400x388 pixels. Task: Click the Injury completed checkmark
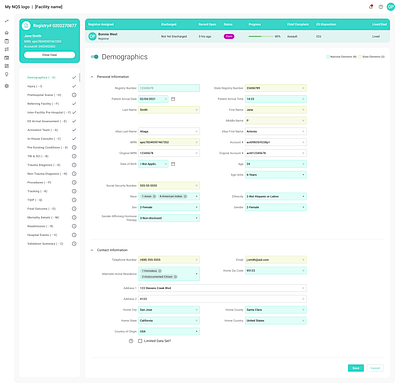74,86
